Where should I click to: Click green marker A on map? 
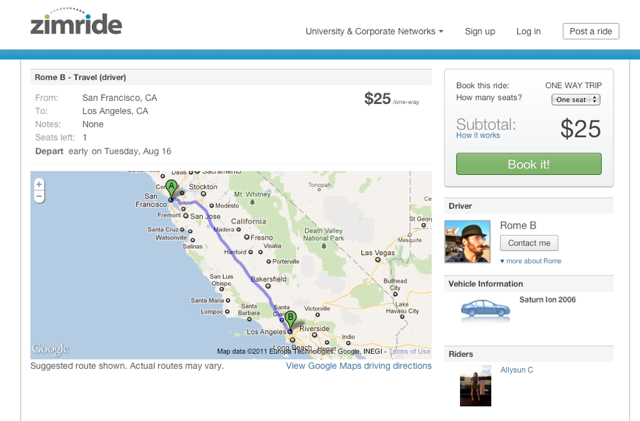point(171,187)
